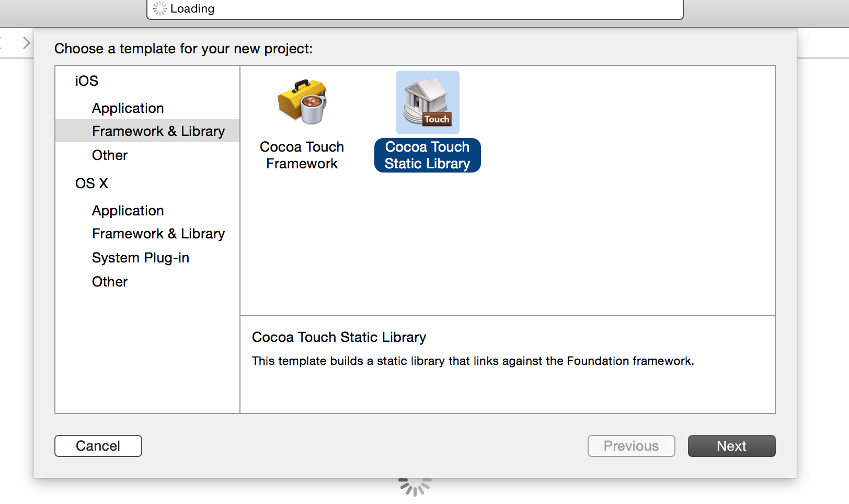Click the Loading activity status field
849x504 pixels.
[x=418, y=9]
